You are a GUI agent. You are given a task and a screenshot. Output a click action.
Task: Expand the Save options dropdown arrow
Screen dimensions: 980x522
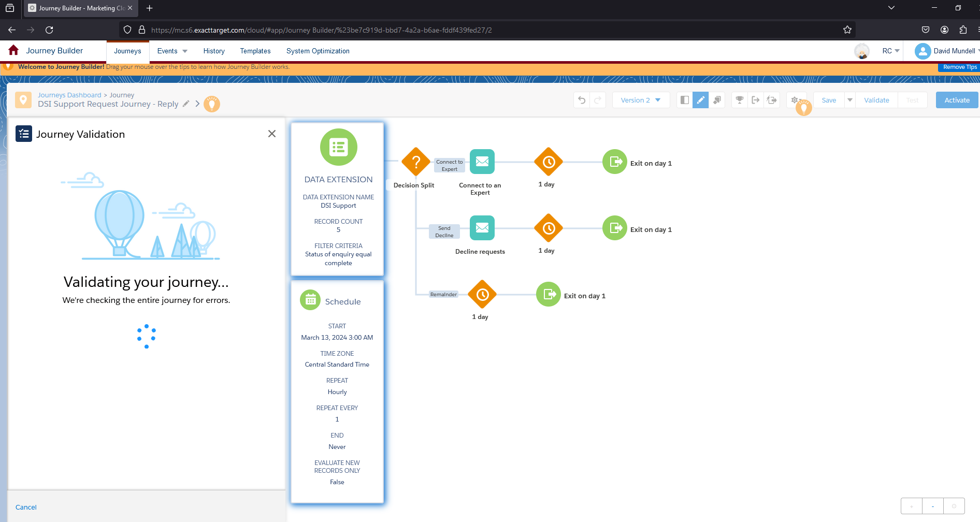pos(850,100)
